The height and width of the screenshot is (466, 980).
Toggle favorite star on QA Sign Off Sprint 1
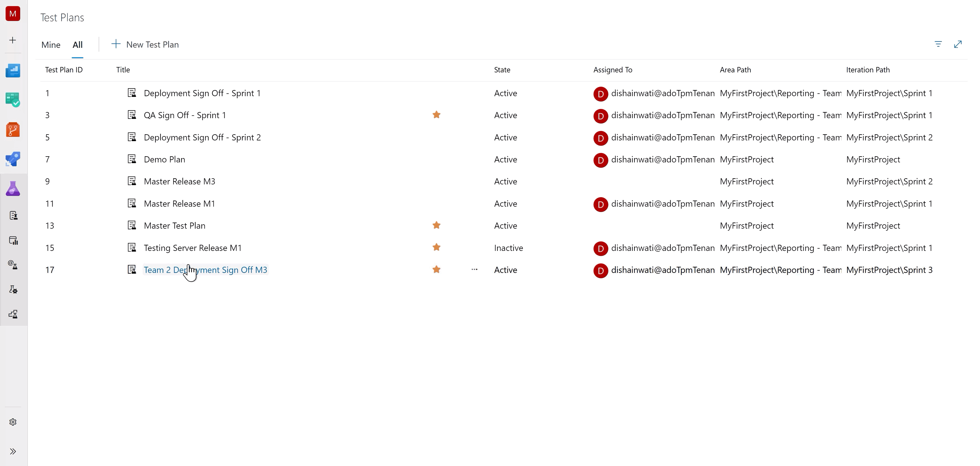point(437,115)
